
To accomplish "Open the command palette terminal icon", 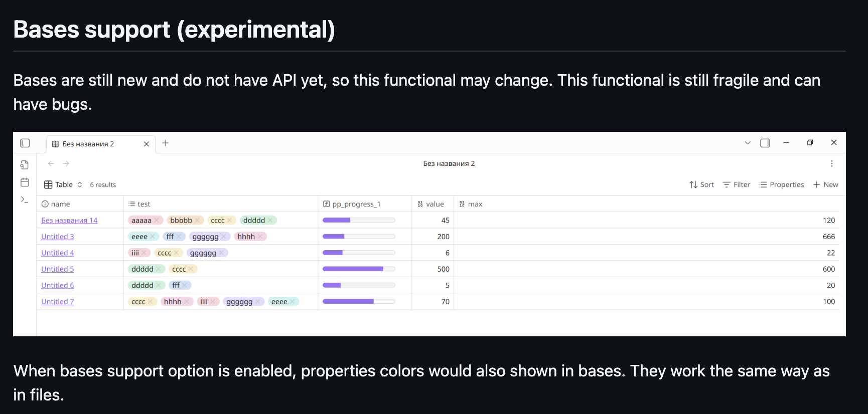I will coord(25,199).
